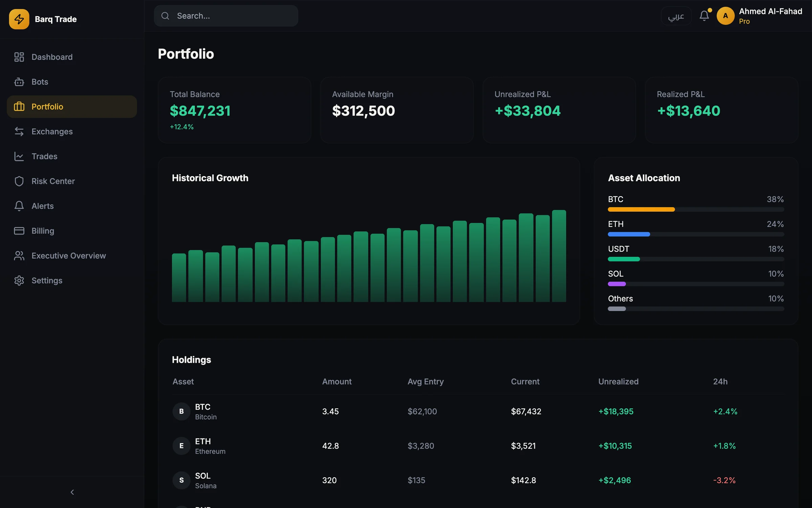Click ETH unrealized +$10,315 cell
812x508 pixels.
(x=615, y=446)
